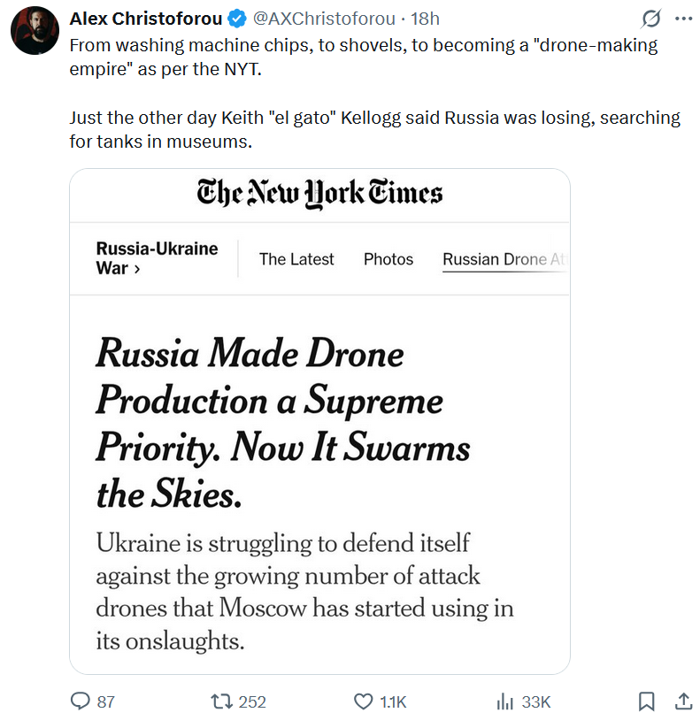This screenshot has width=700, height=728.
Task: Expand the Russia-Ukraine War section chevron
Action: (137, 269)
